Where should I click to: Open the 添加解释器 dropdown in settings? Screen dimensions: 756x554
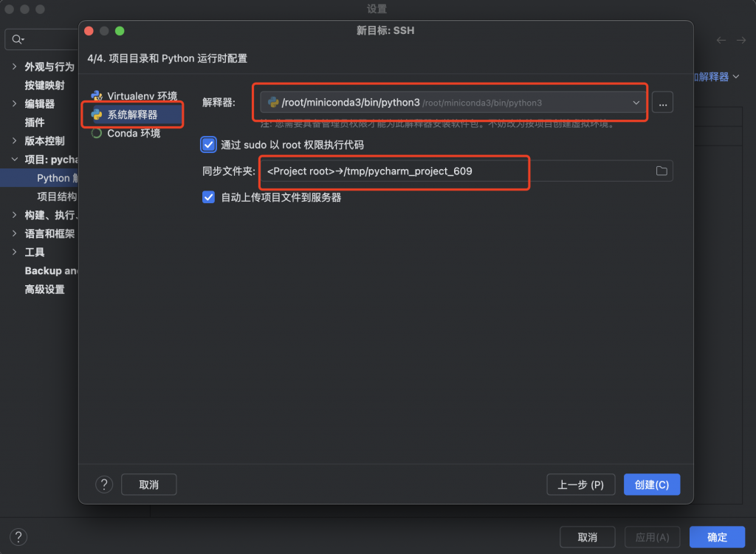tap(716, 77)
